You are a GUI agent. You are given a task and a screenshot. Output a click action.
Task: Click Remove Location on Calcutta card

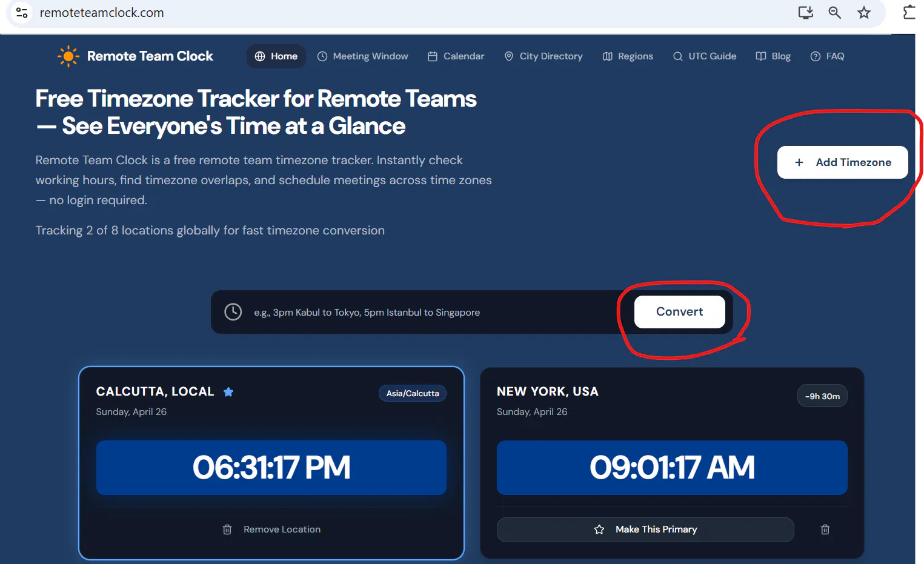click(x=271, y=529)
